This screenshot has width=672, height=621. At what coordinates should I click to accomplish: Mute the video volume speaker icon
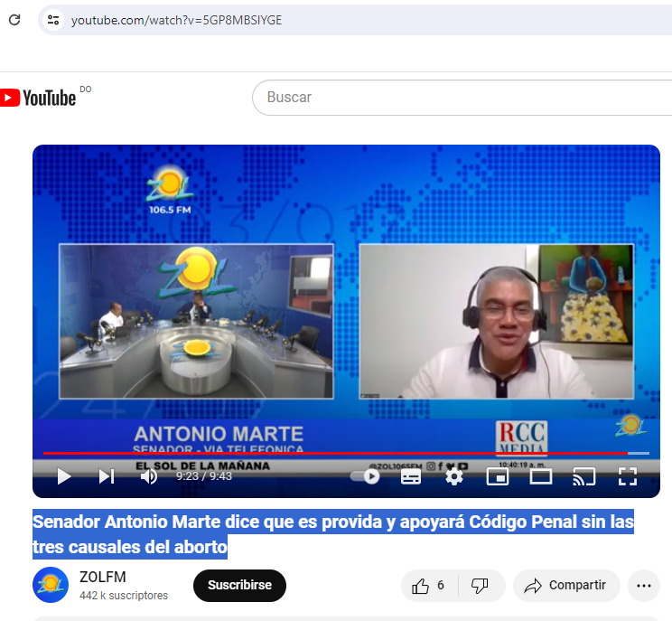(149, 476)
